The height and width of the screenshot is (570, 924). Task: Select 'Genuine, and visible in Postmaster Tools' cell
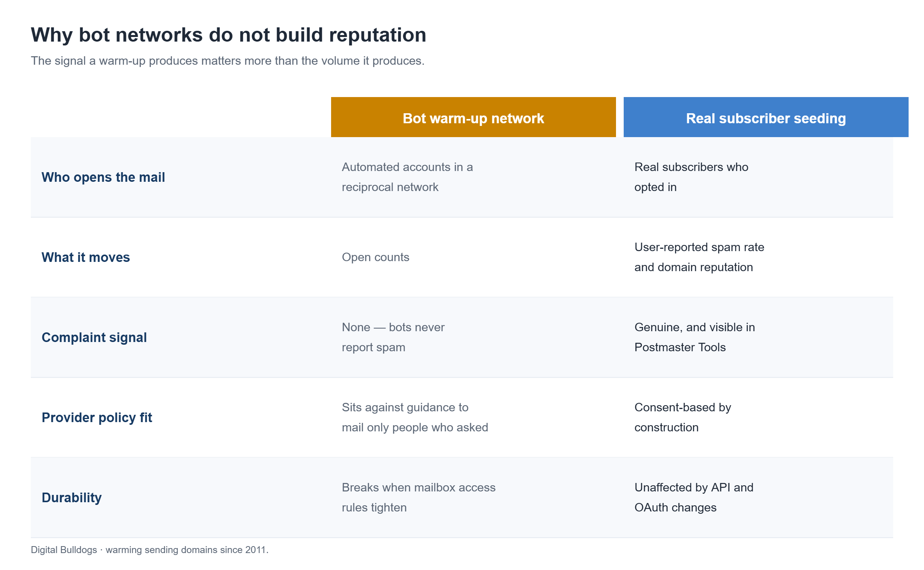tap(695, 337)
